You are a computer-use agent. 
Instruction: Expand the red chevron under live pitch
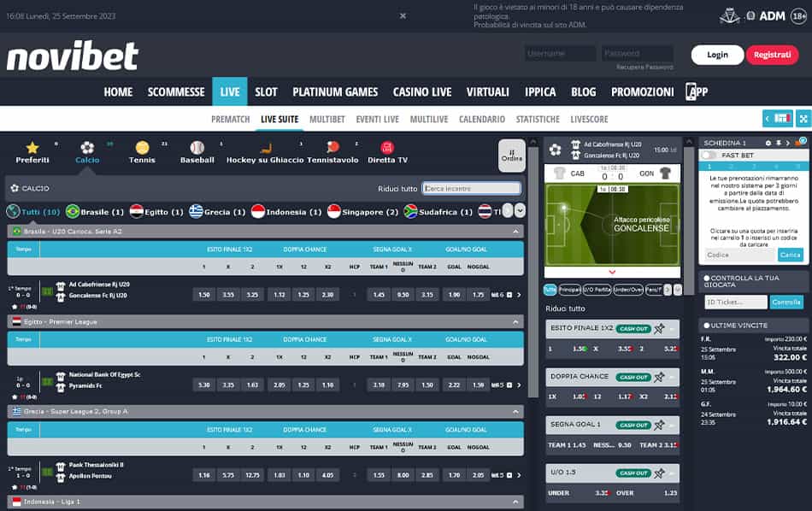pyautogui.click(x=612, y=272)
